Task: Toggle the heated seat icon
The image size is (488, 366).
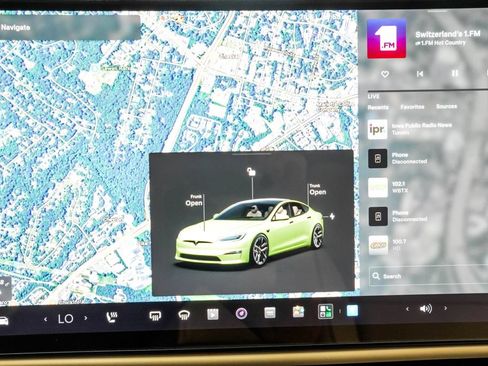Action: (111, 317)
